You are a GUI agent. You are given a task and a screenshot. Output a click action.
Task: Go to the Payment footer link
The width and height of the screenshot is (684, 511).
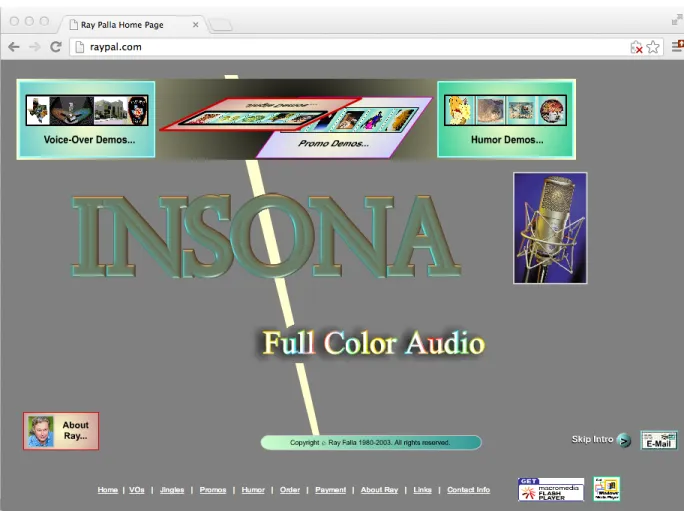[330, 490]
